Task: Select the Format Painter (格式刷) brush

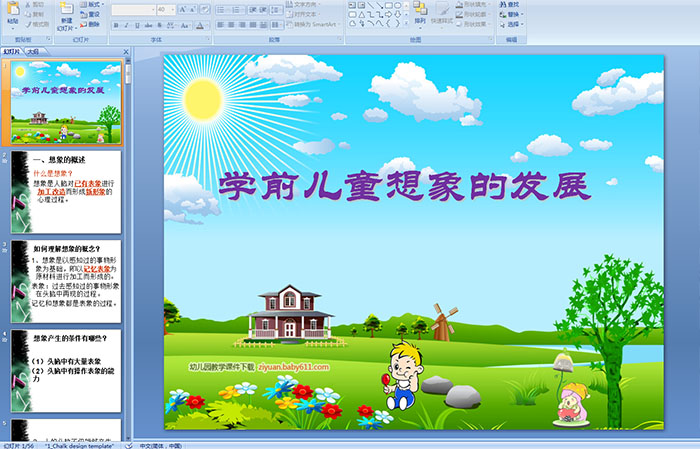Action: pyautogui.click(x=37, y=24)
